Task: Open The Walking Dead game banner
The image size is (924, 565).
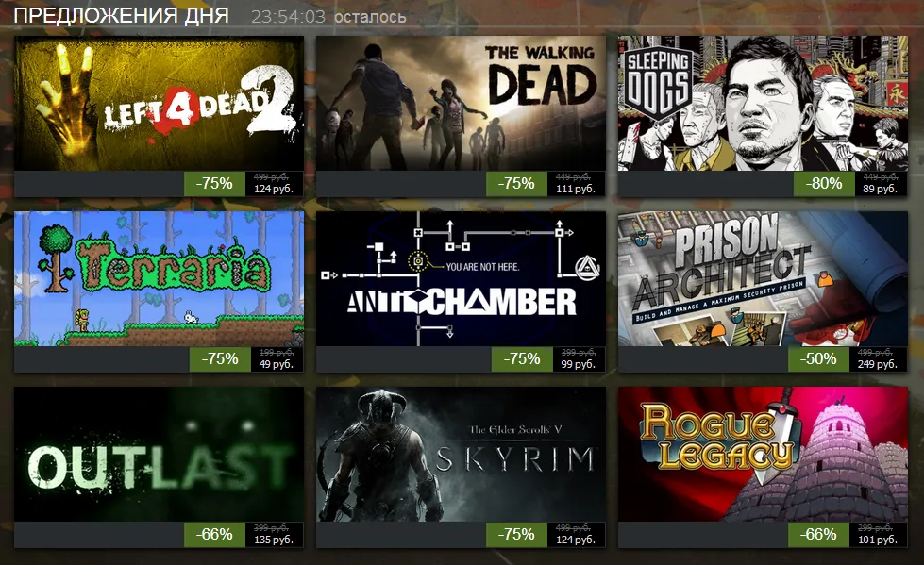Action: point(461,104)
